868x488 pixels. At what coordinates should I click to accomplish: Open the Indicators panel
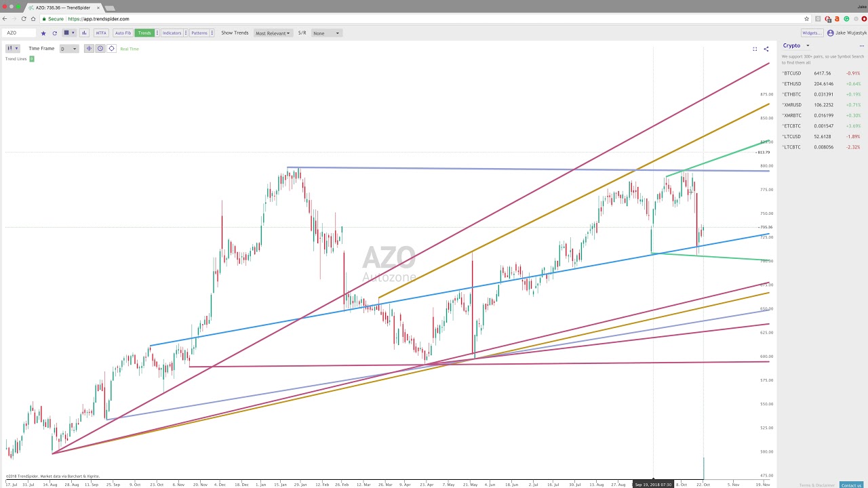(172, 33)
